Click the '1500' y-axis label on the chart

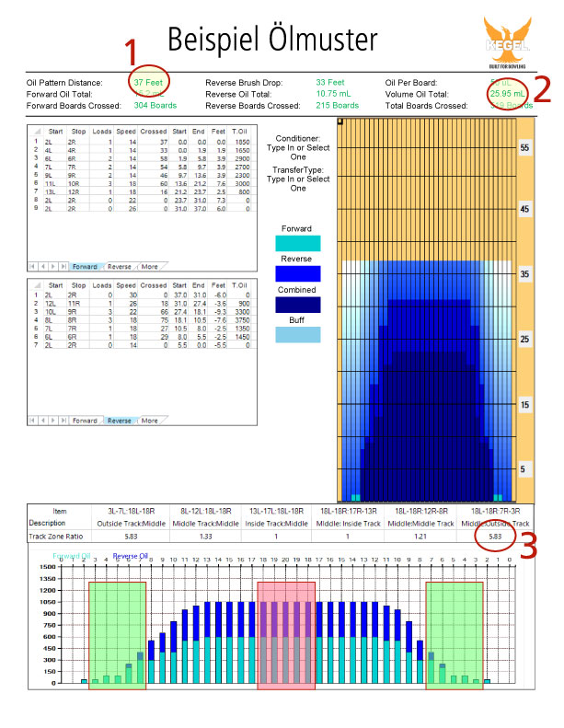point(47,567)
